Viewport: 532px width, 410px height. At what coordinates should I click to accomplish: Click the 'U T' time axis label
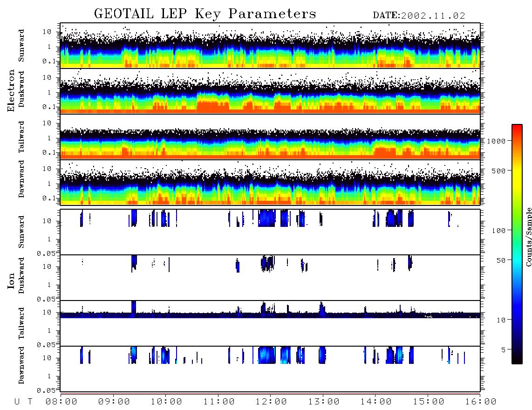(23, 402)
